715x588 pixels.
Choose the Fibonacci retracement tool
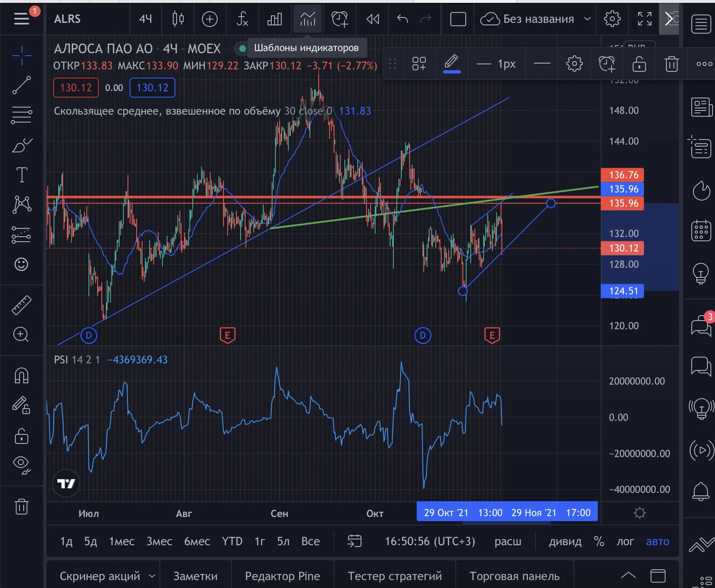(22, 115)
